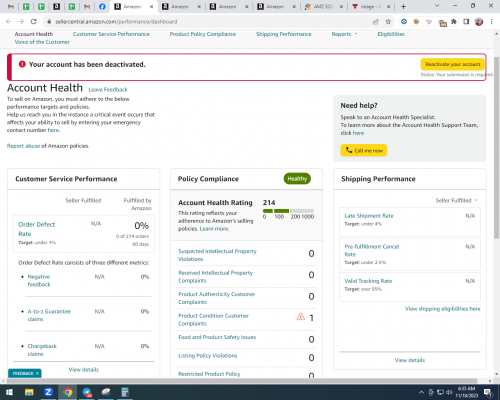Click the Call me now button
500x400 pixels.
click(364, 150)
